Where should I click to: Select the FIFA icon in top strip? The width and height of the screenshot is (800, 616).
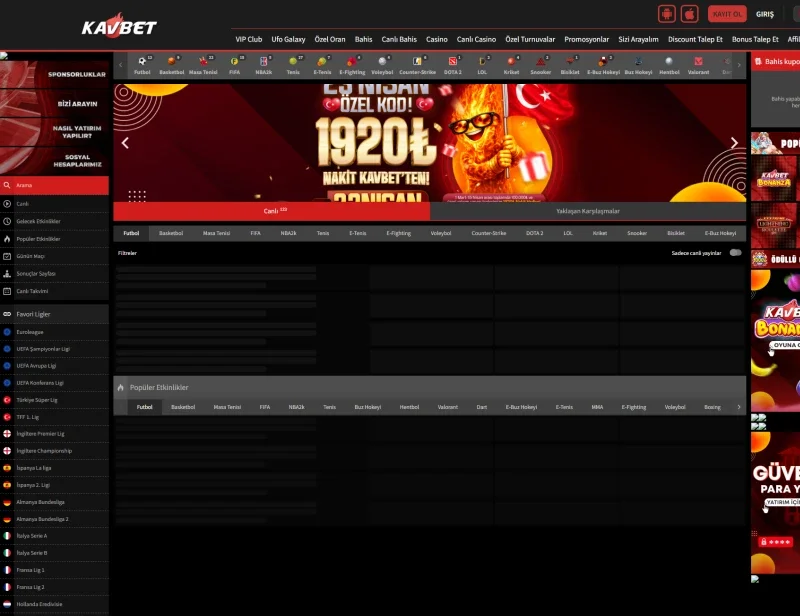(x=234, y=61)
